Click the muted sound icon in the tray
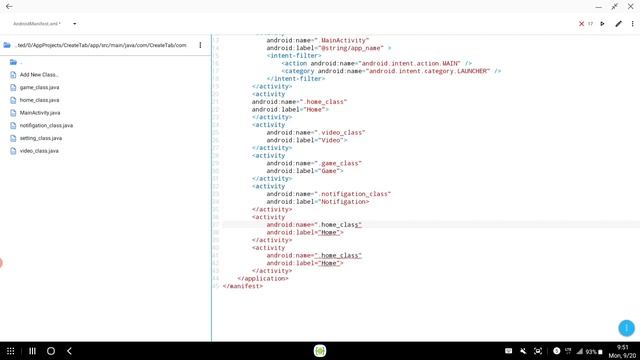Image resolution: width=640 pixels, height=360 pixels. point(523,351)
